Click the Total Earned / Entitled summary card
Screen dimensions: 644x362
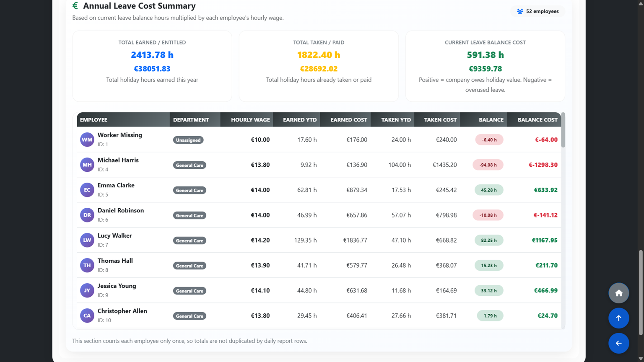coord(152,66)
